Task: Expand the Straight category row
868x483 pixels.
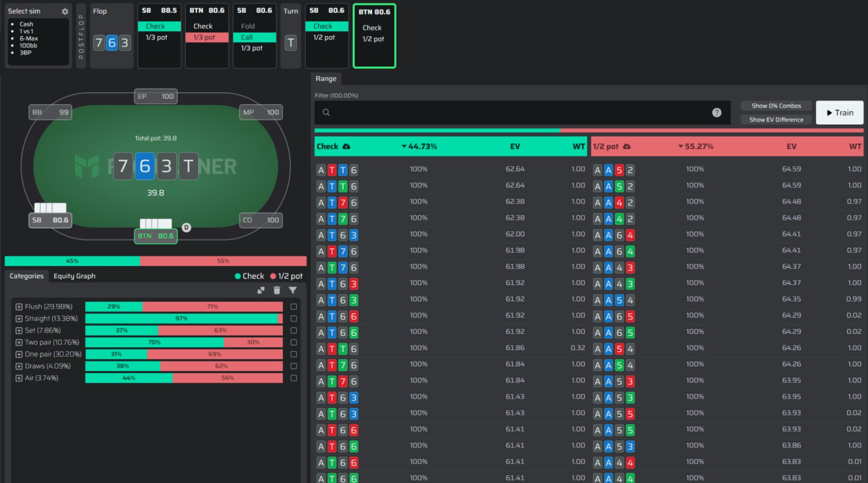Action: (19, 319)
